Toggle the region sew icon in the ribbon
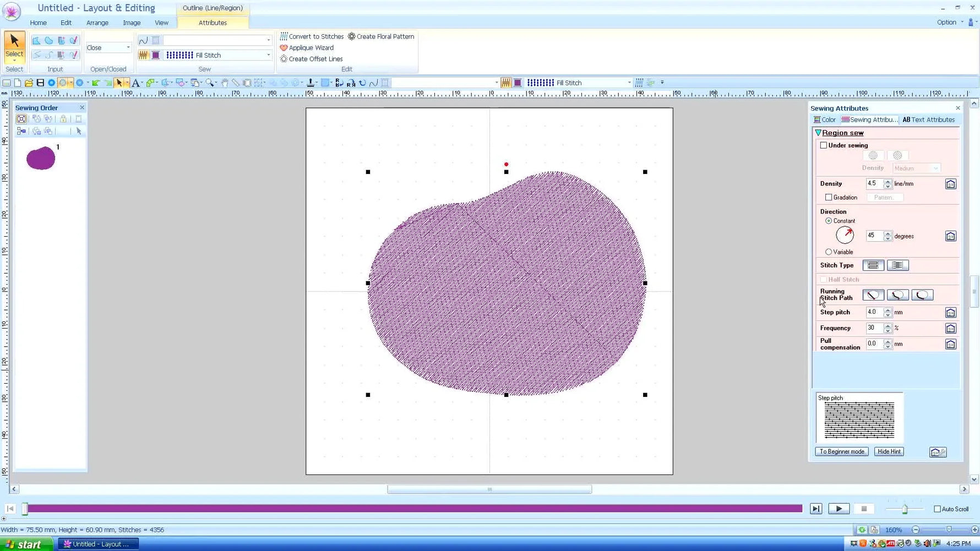This screenshot has width=980, height=551. tap(143, 55)
